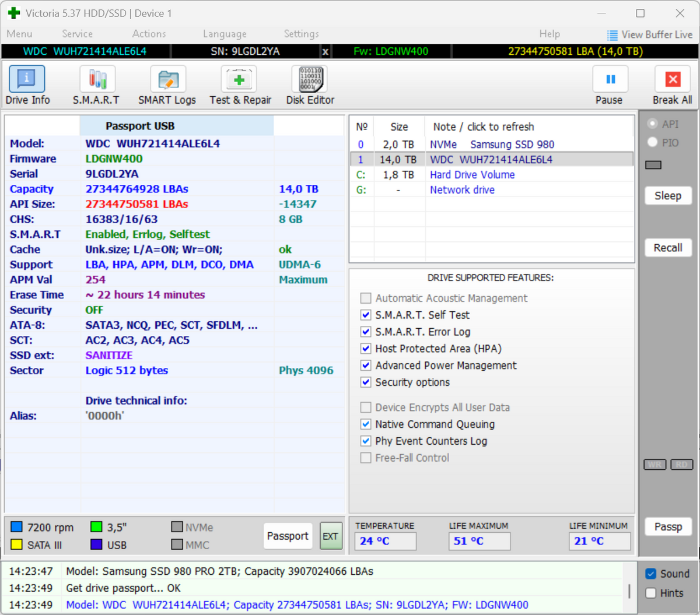Screen dimensions: 700x615
Task: Toggle S.M.A.R.T. Error Log checkbox
Action: pyautogui.click(x=366, y=332)
